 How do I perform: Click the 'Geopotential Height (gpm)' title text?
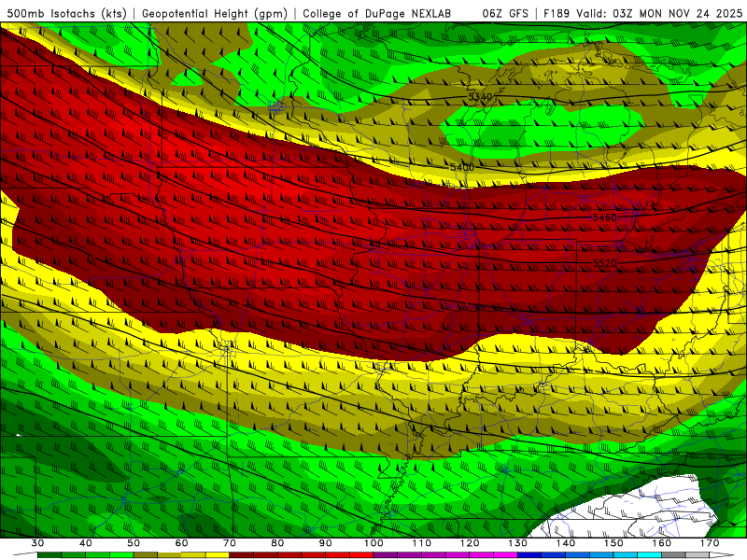(215, 13)
